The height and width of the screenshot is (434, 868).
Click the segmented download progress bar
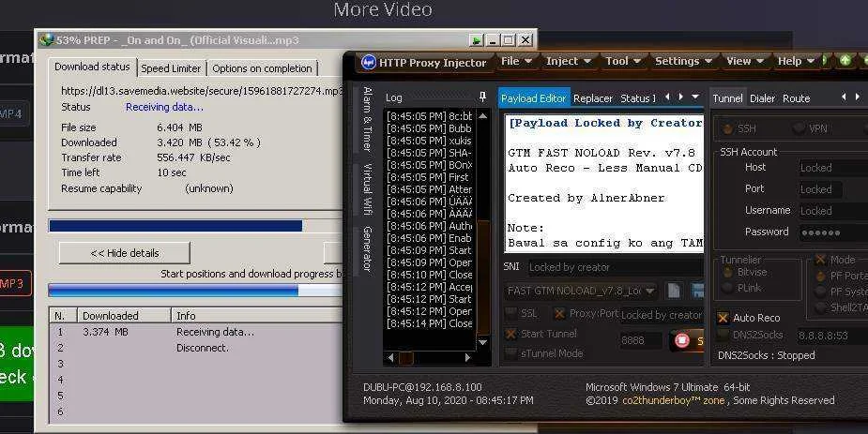pyautogui.click(x=195, y=291)
